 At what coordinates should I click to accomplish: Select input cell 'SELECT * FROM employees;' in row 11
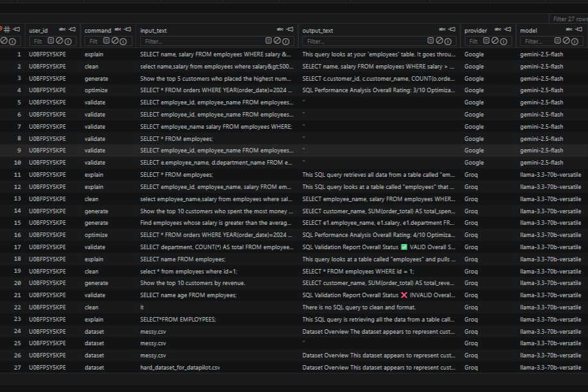click(177, 175)
